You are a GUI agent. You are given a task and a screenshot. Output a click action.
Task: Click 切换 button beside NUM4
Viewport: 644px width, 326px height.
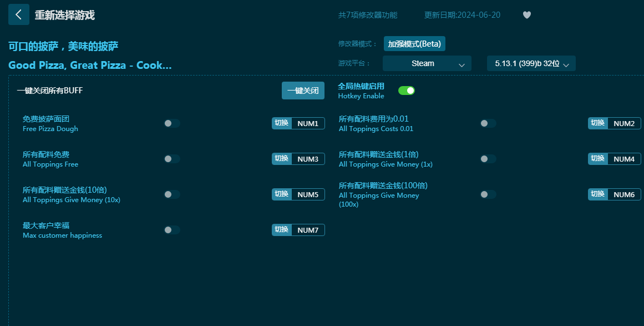point(598,159)
